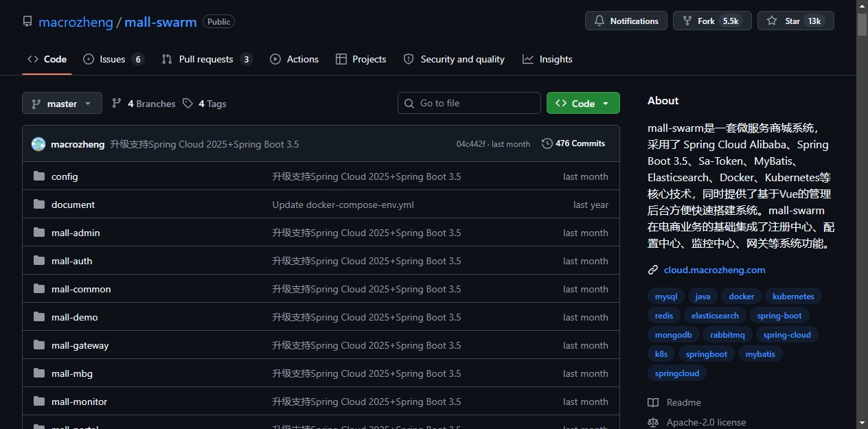868x429 pixels.
Task: Open the Pull requests tab
Action: tap(207, 60)
